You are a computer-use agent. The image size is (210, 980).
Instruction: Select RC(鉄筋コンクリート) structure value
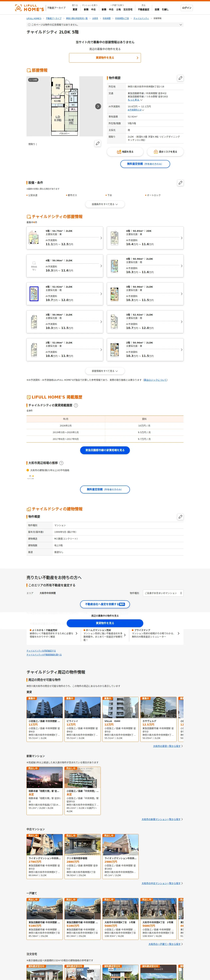point(66,539)
